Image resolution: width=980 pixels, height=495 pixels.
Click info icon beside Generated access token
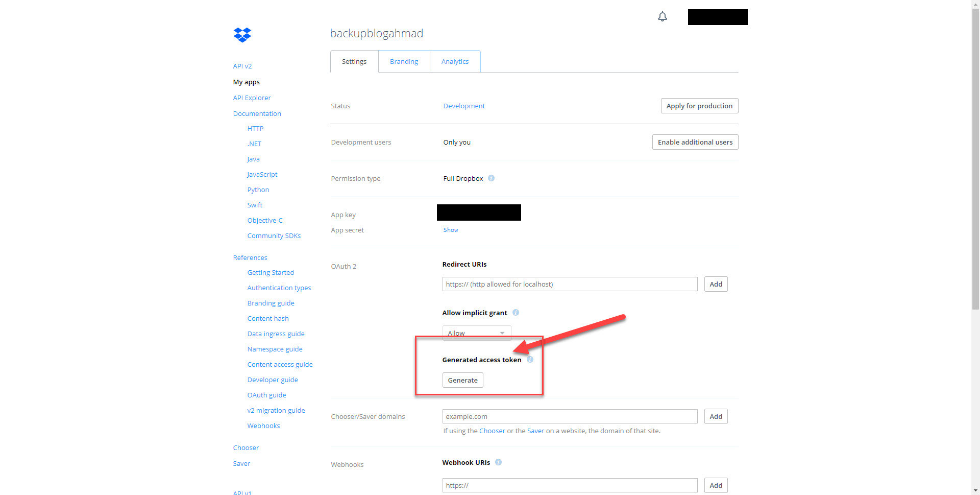tap(530, 360)
